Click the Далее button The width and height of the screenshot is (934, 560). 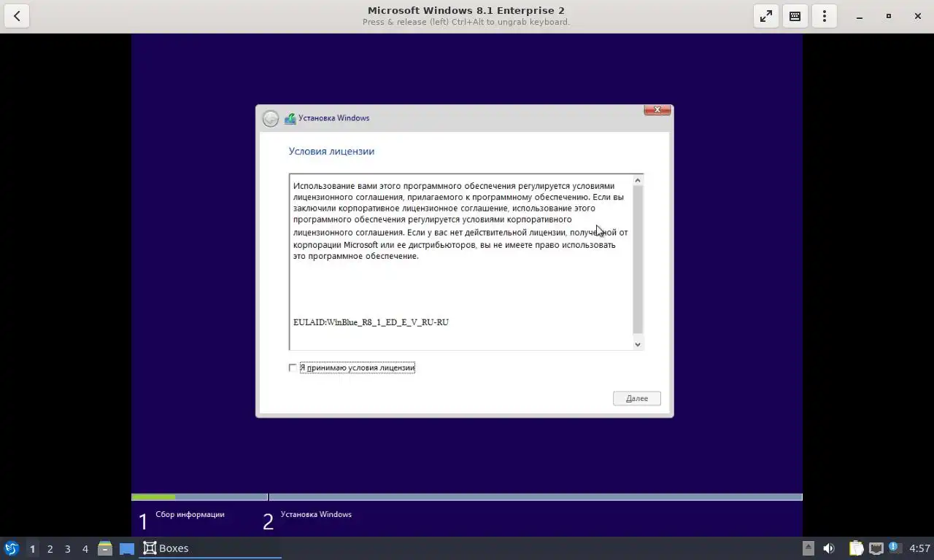coord(637,398)
